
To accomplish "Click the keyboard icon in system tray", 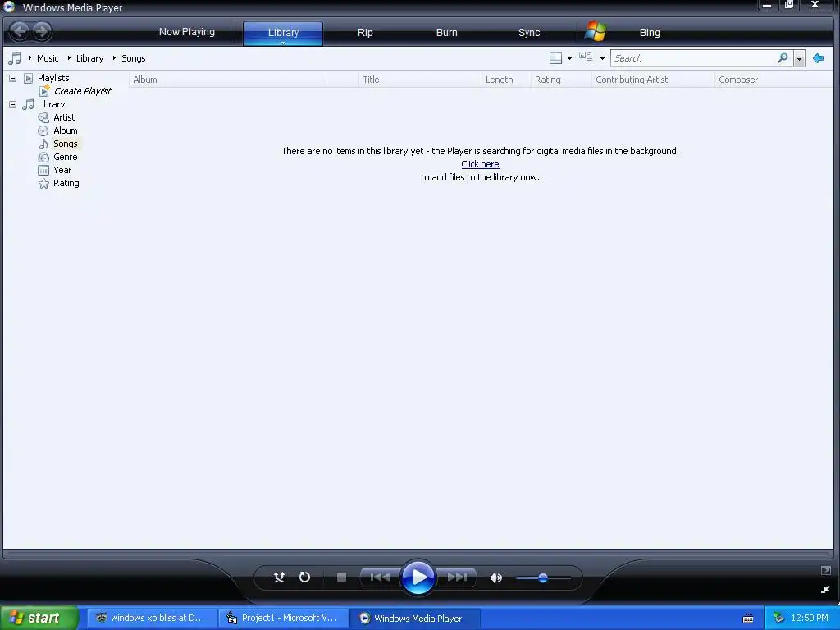I will tap(748, 619).
